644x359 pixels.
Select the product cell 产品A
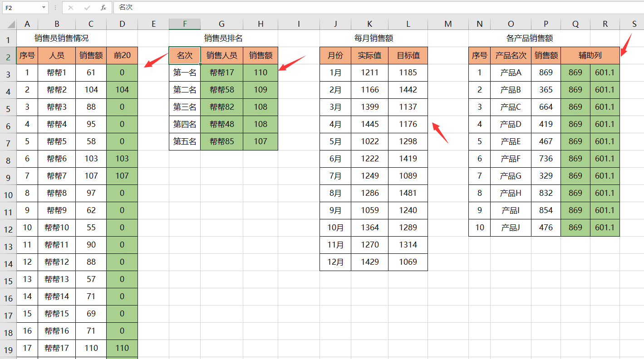click(x=511, y=73)
